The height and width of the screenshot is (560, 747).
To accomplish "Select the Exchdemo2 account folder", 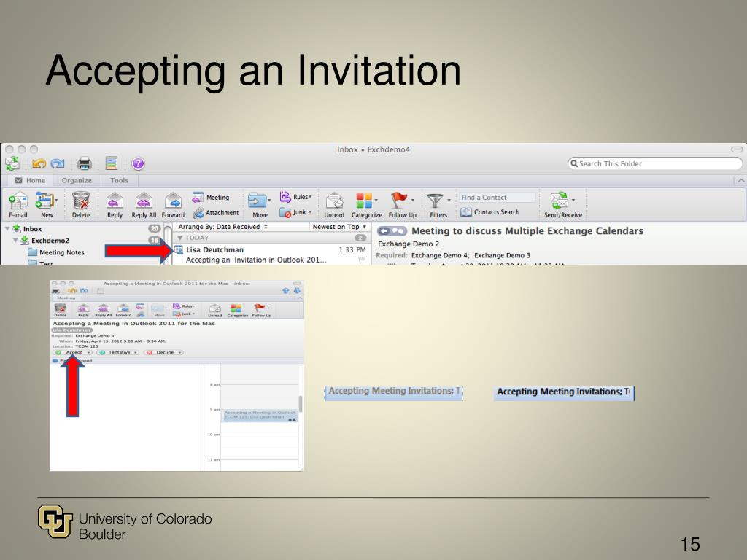I will [x=46, y=241].
